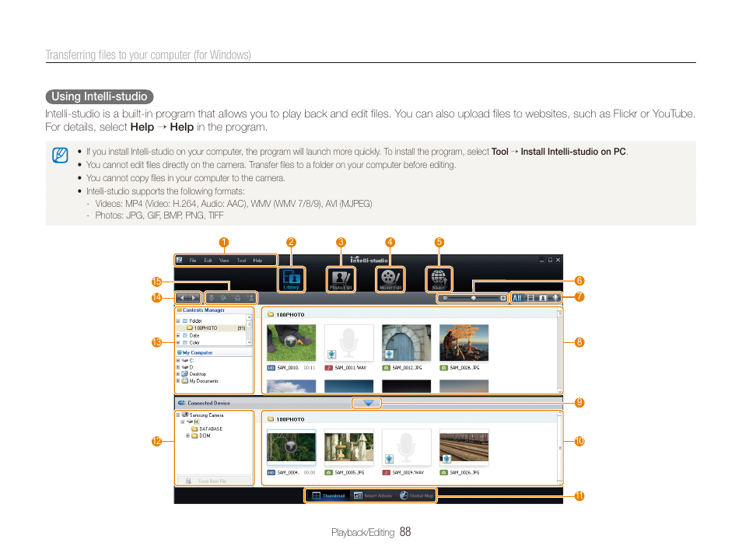Go forward with the right arrow button
Image resolution: width=742 pixels, height=560 pixels.
[194, 298]
